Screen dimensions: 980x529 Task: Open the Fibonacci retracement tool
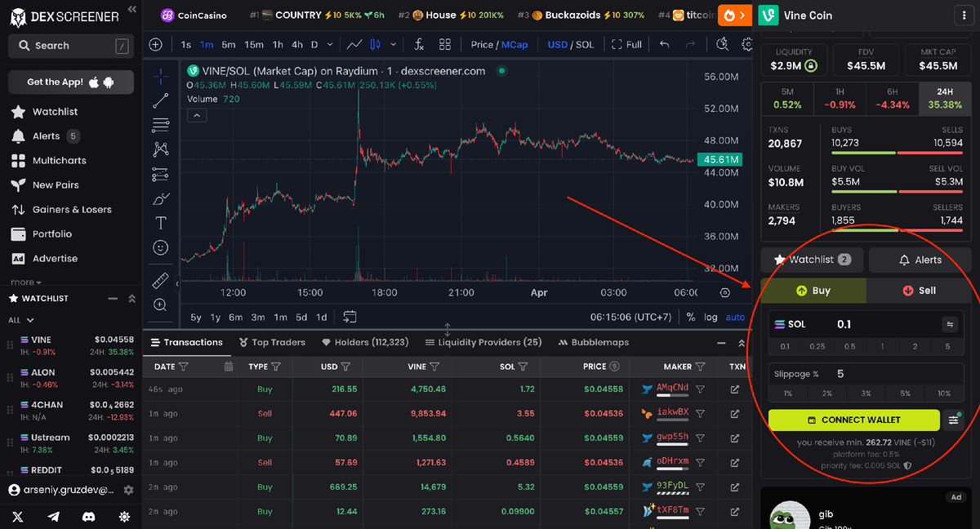[161, 125]
